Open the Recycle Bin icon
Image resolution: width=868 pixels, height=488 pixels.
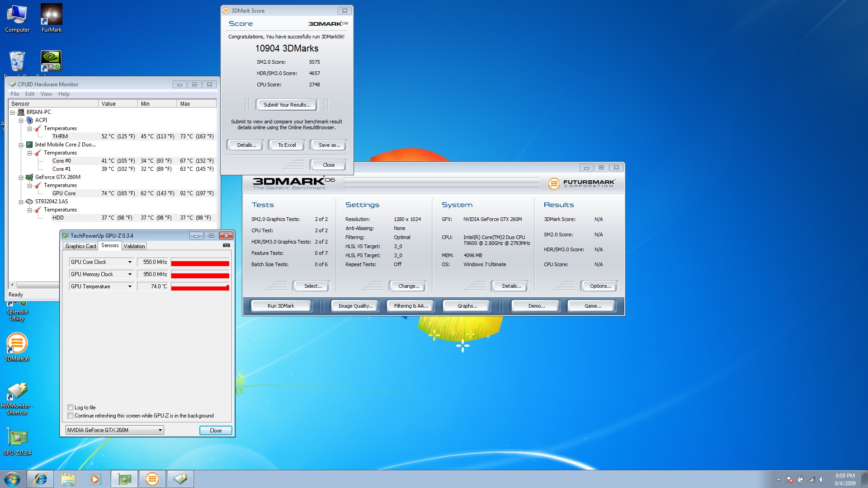(17, 62)
